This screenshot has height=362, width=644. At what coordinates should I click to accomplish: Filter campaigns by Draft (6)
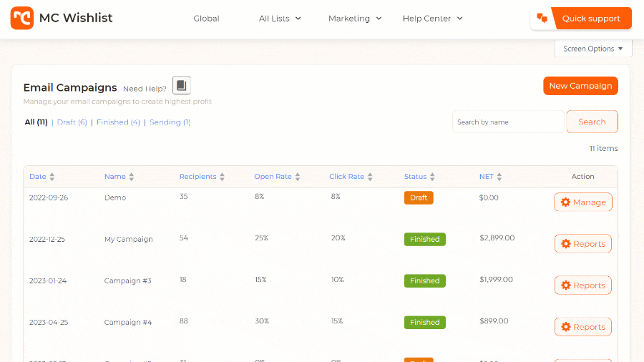[x=72, y=122]
